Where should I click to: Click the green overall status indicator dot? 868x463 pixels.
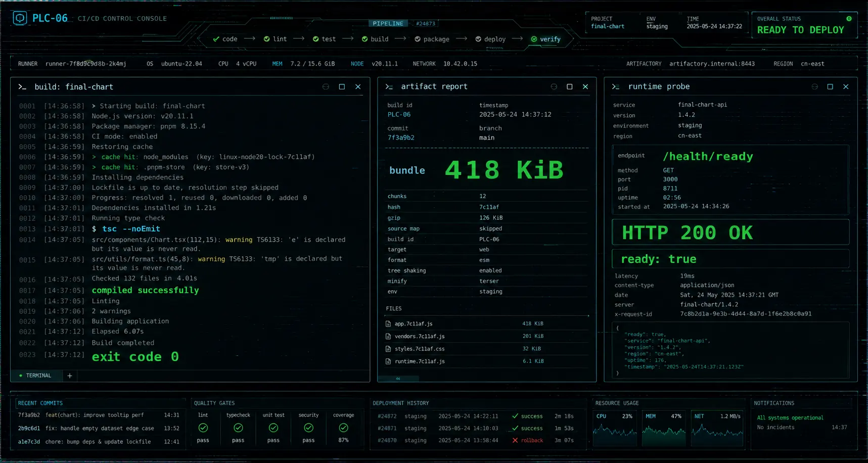[x=849, y=19]
